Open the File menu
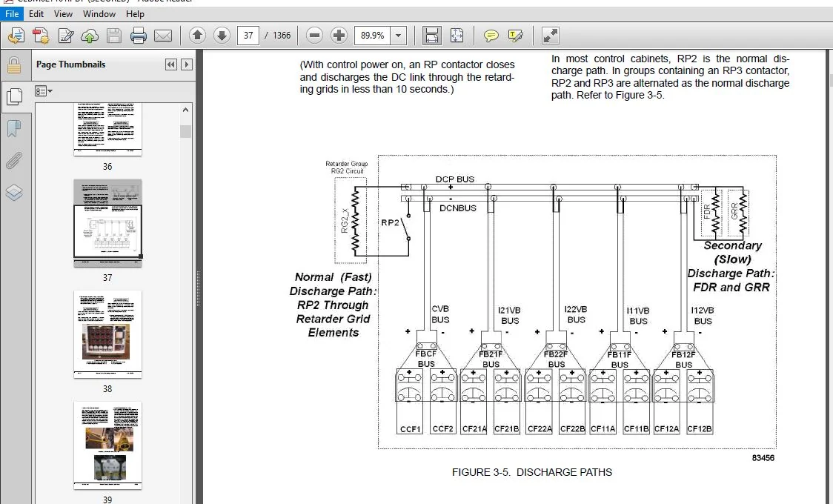The image size is (833, 504). click(12, 14)
